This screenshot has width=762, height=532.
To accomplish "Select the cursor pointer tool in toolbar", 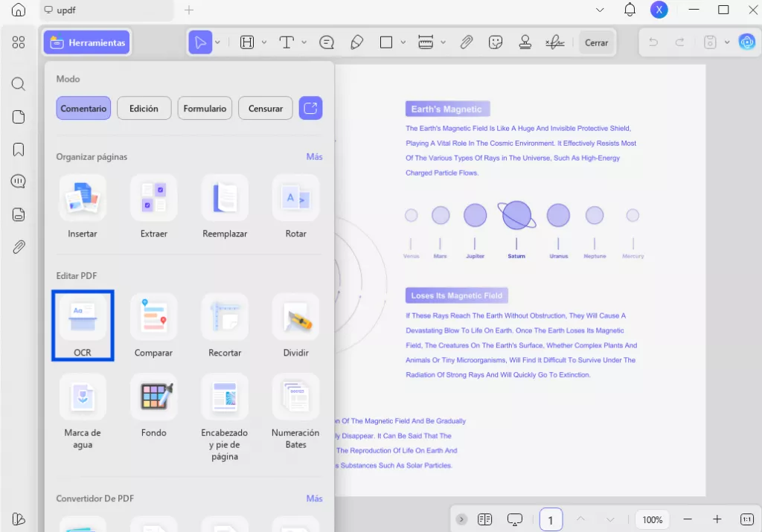I will [199, 42].
